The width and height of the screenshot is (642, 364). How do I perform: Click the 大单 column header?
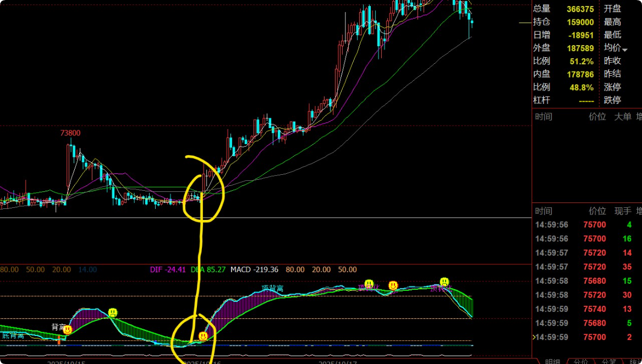pyautogui.click(x=623, y=117)
